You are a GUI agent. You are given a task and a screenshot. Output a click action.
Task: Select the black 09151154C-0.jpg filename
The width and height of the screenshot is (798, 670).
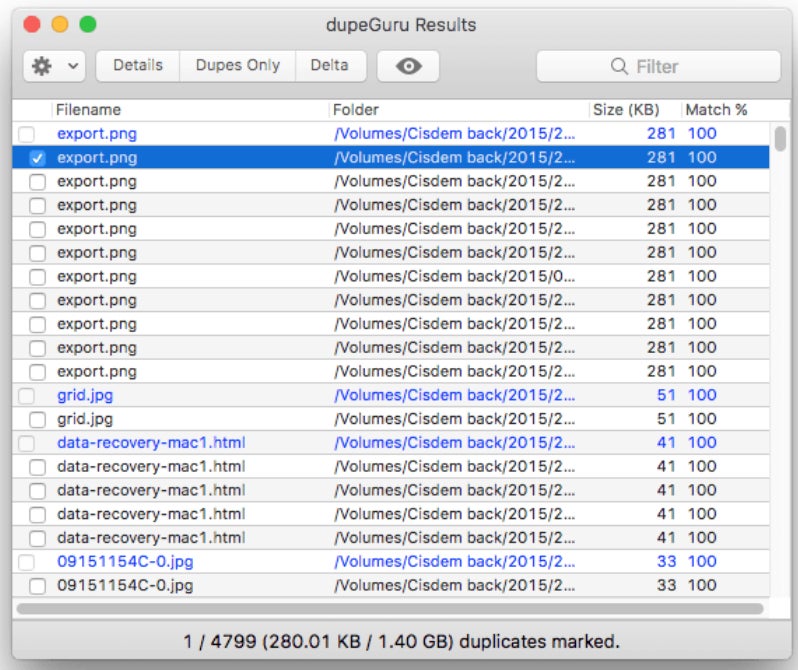point(125,585)
